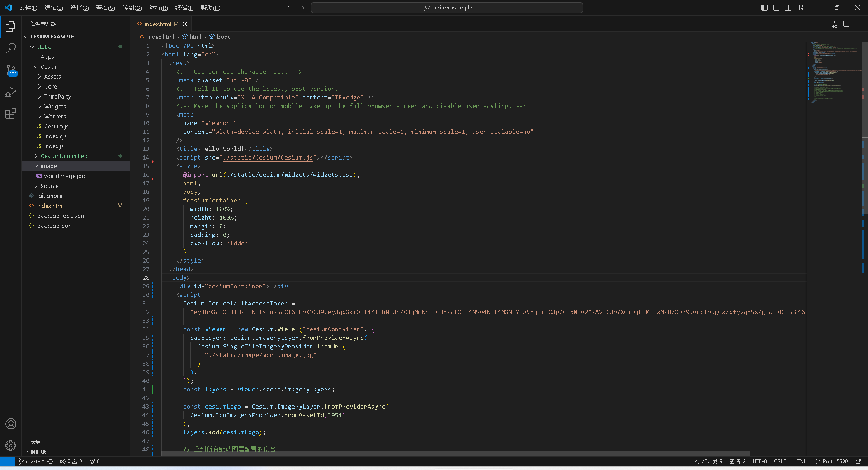Open editor more actions ellipsis
The width and height of the screenshot is (868, 470).
tap(858, 24)
